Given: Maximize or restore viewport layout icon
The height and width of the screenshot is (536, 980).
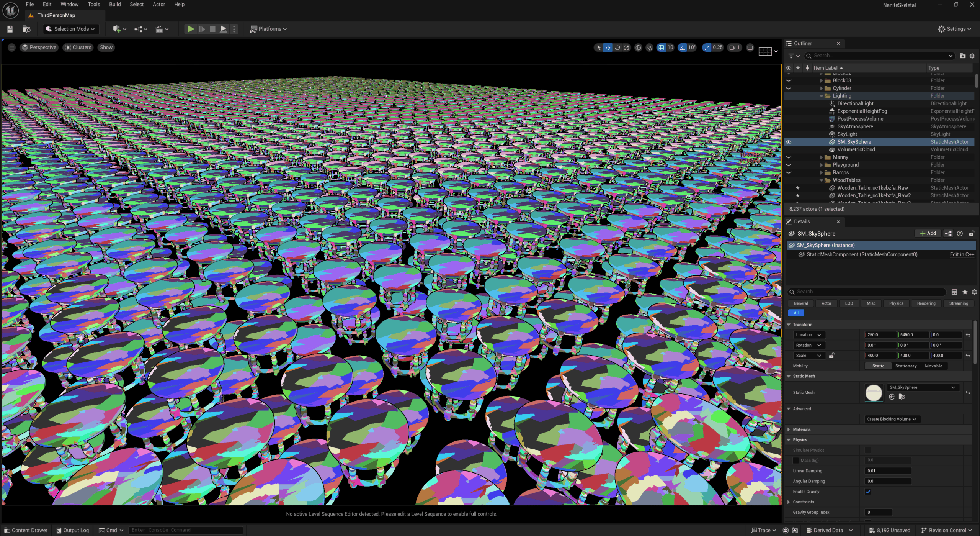Looking at the screenshot, I should pos(750,48).
